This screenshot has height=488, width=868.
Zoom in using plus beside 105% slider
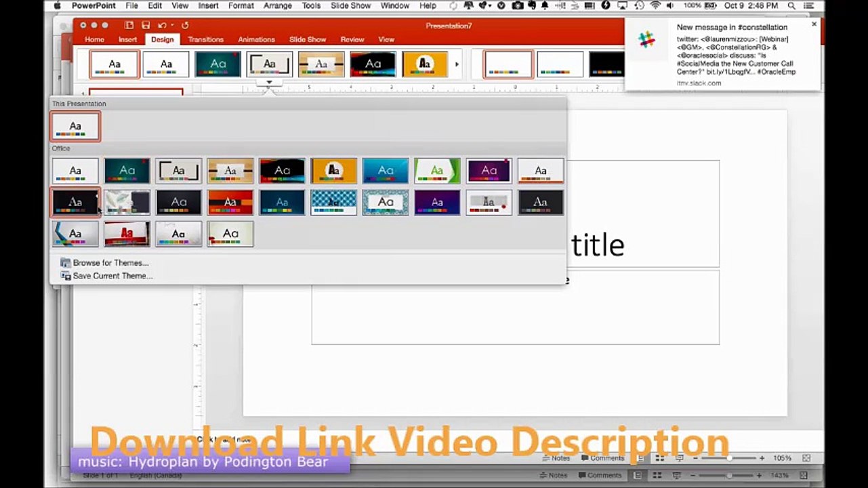pyautogui.click(x=762, y=458)
